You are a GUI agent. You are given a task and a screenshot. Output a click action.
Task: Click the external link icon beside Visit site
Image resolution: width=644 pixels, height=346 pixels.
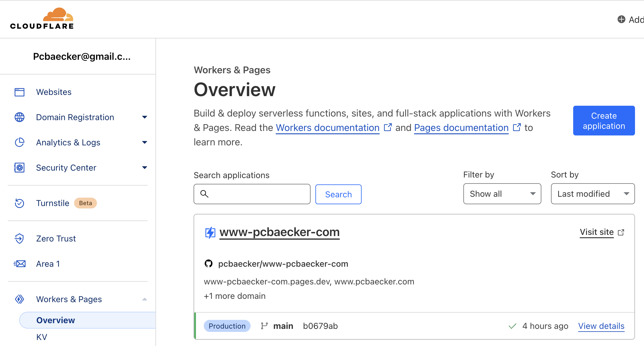point(621,232)
